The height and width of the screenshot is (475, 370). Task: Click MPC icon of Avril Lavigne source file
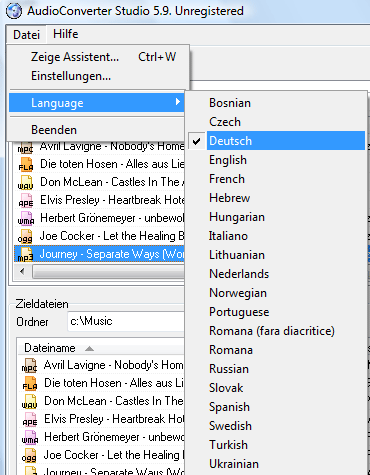(25, 147)
